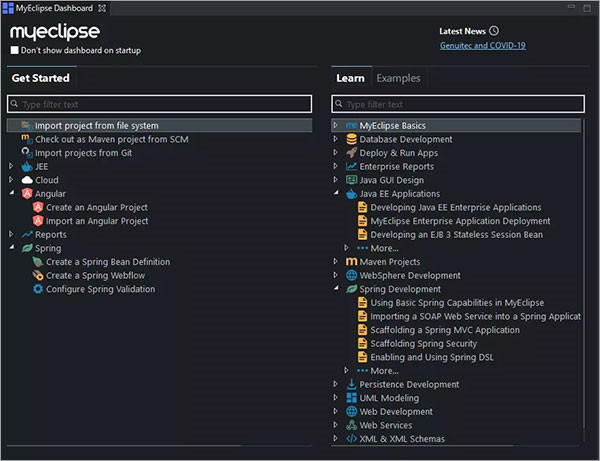Expand the JEE tree node
This screenshot has width=600, height=461.
(x=11, y=167)
